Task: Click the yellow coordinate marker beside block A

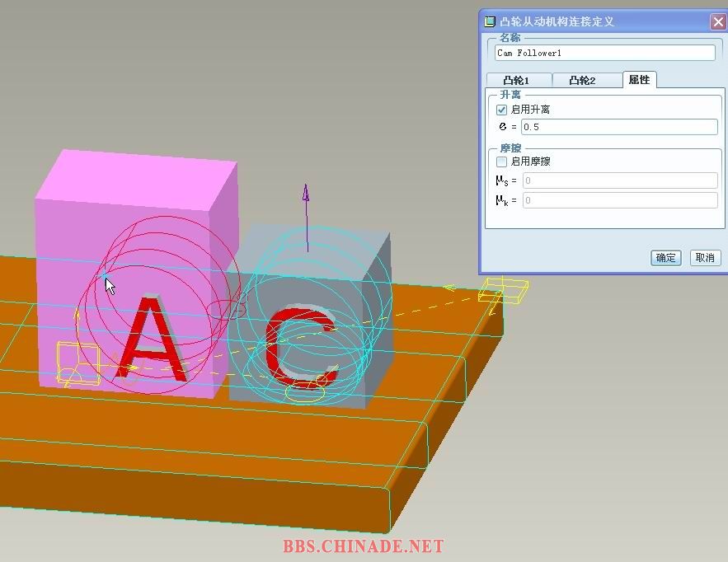Action: [78, 364]
